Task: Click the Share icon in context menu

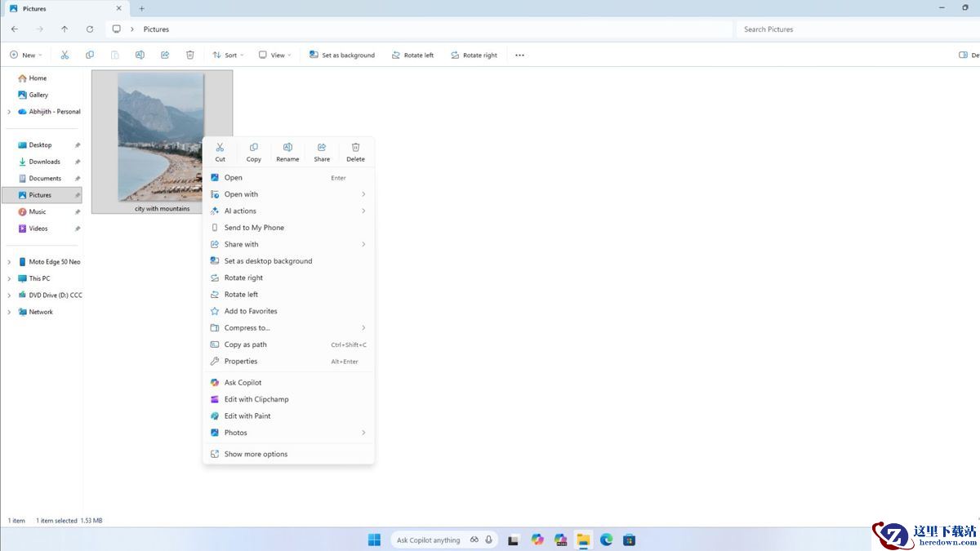Action: pos(322,148)
